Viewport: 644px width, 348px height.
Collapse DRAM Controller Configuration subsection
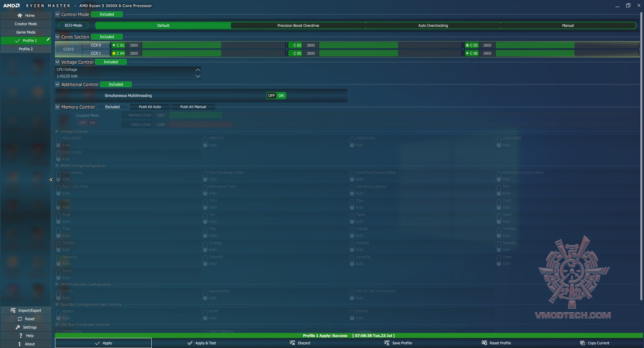(x=57, y=284)
